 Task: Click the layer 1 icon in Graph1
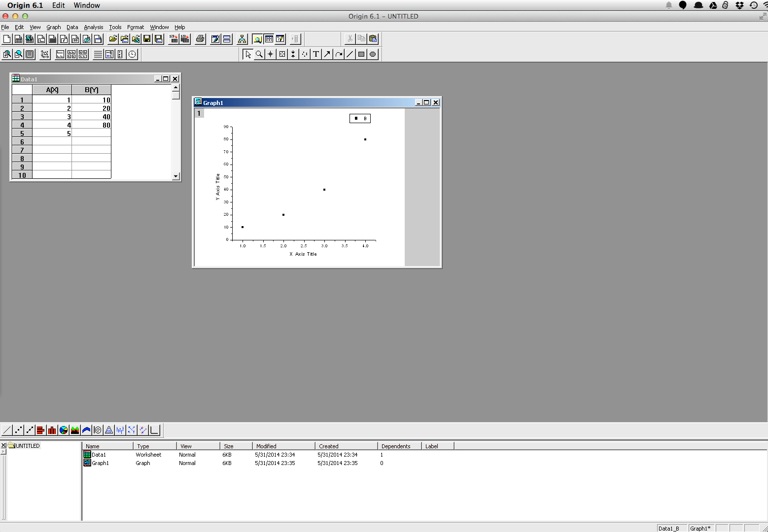(199, 113)
